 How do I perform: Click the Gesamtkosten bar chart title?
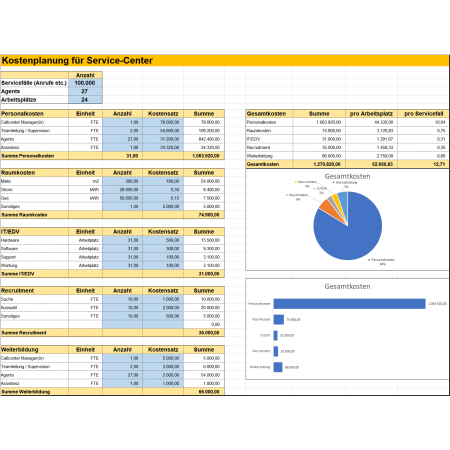(347, 286)
